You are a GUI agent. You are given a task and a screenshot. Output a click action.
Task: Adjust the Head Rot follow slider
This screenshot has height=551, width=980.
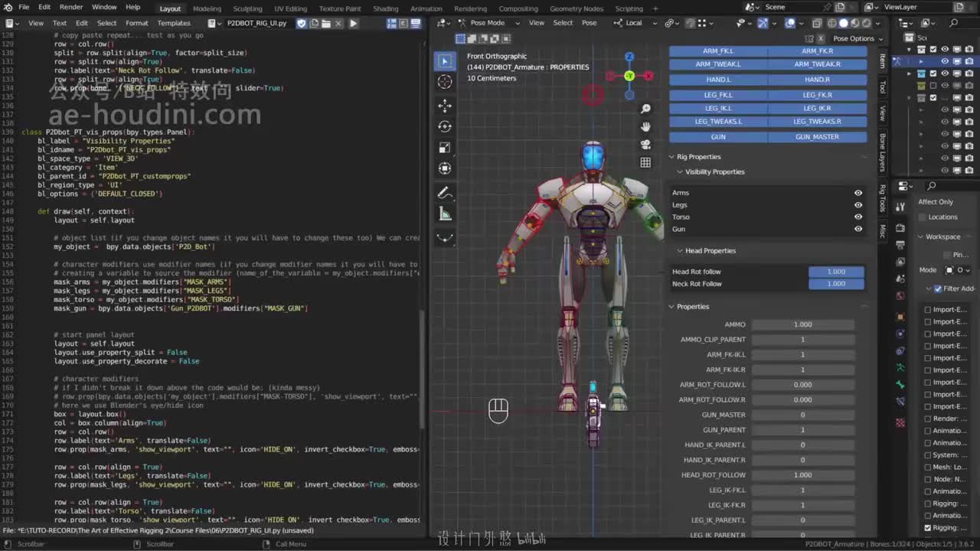pyautogui.click(x=836, y=272)
